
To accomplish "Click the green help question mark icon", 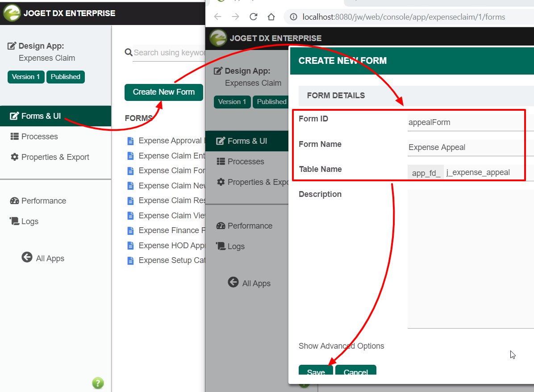I will (98, 383).
